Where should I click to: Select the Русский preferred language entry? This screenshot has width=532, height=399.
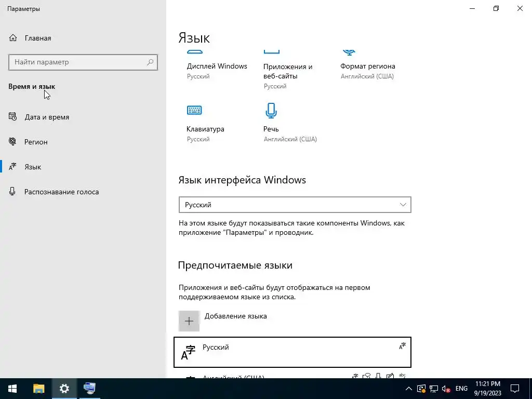(292, 352)
